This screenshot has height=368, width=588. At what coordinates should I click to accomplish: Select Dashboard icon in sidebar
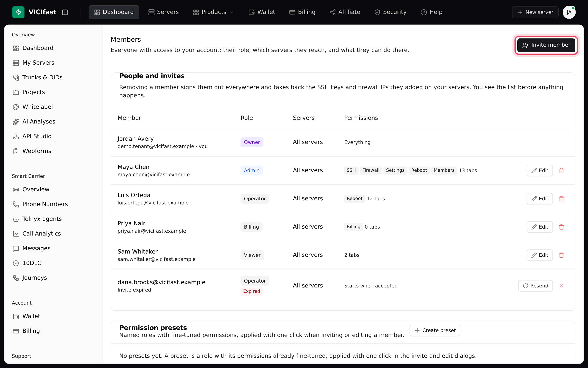pos(16,48)
